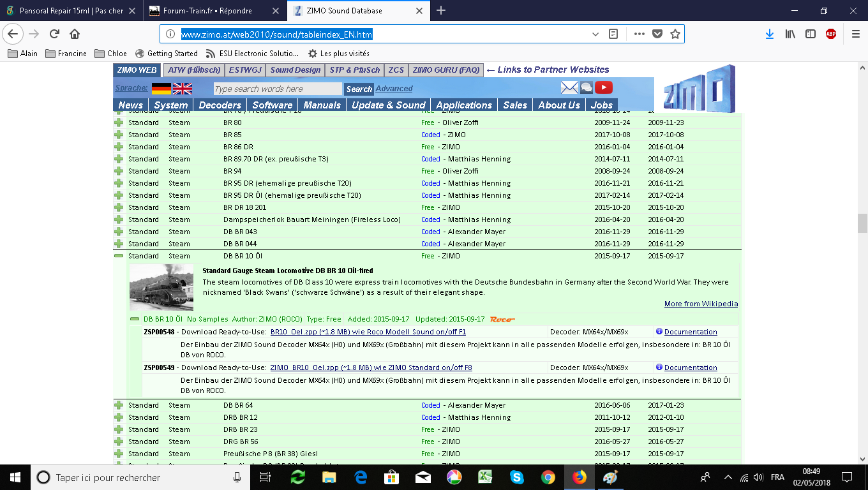Screen dimensions: 868x490
Task: Open the Decoders menu
Action: point(220,105)
